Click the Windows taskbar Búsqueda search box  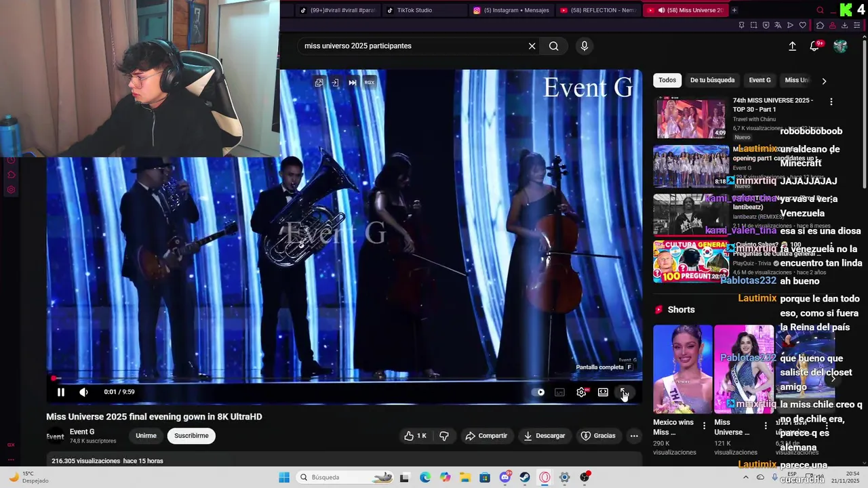pyautogui.click(x=346, y=477)
